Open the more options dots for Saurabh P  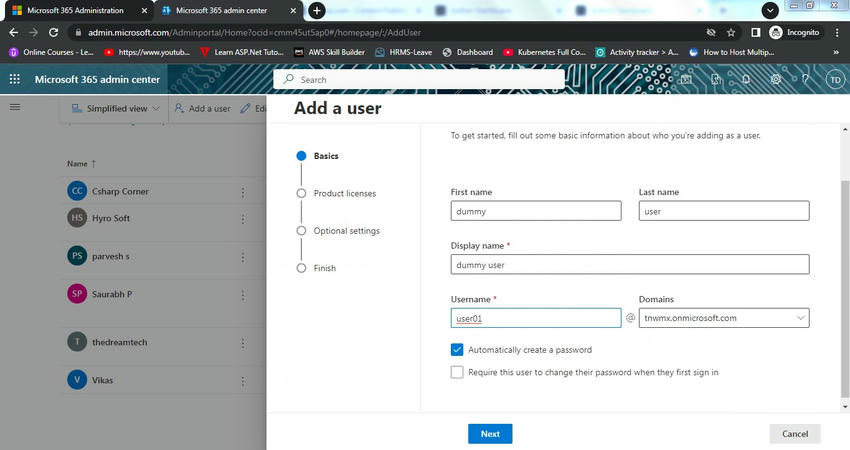click(242, 294)
